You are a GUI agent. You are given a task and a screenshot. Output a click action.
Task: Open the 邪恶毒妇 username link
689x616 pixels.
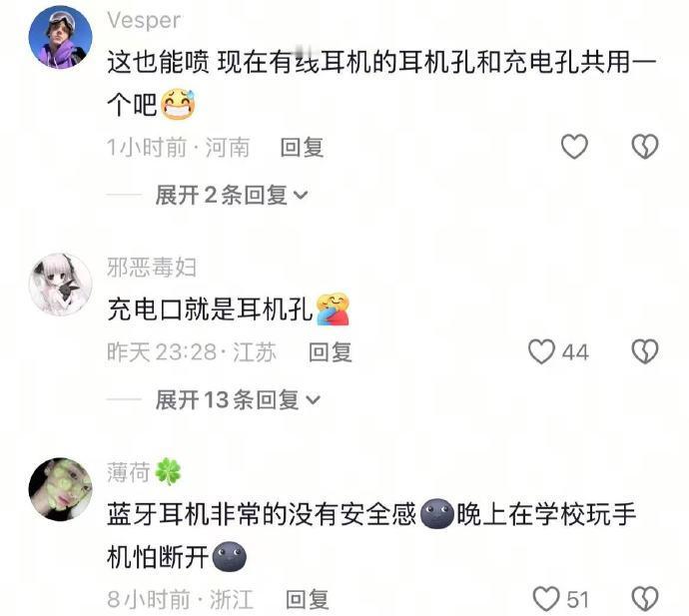pos(152,268)
